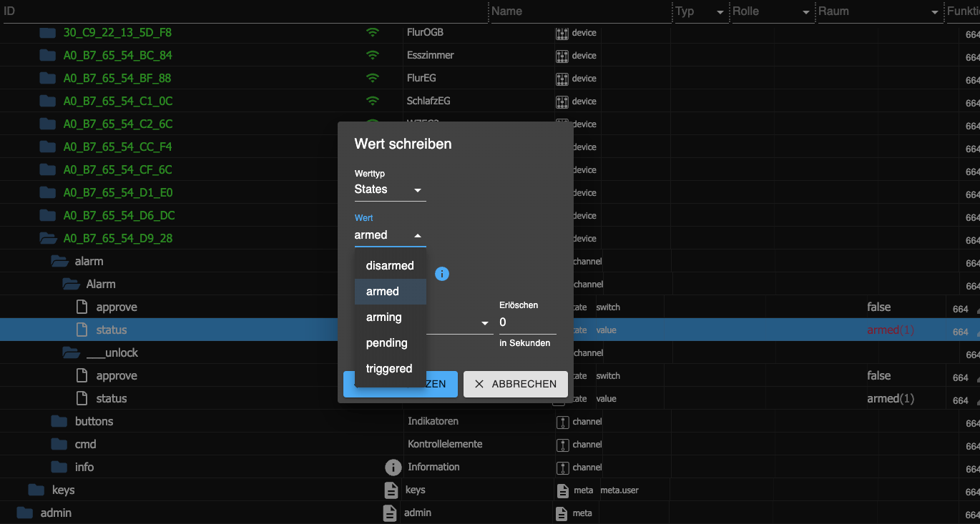Choose pending from the Wert list
This screenshot has width=980, height=524.
tap(391, 342)
